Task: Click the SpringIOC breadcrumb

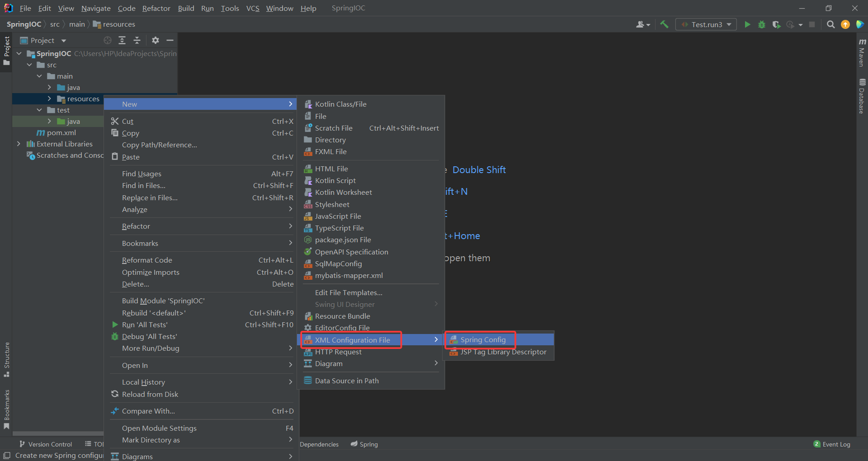Action: click(24, 24)
